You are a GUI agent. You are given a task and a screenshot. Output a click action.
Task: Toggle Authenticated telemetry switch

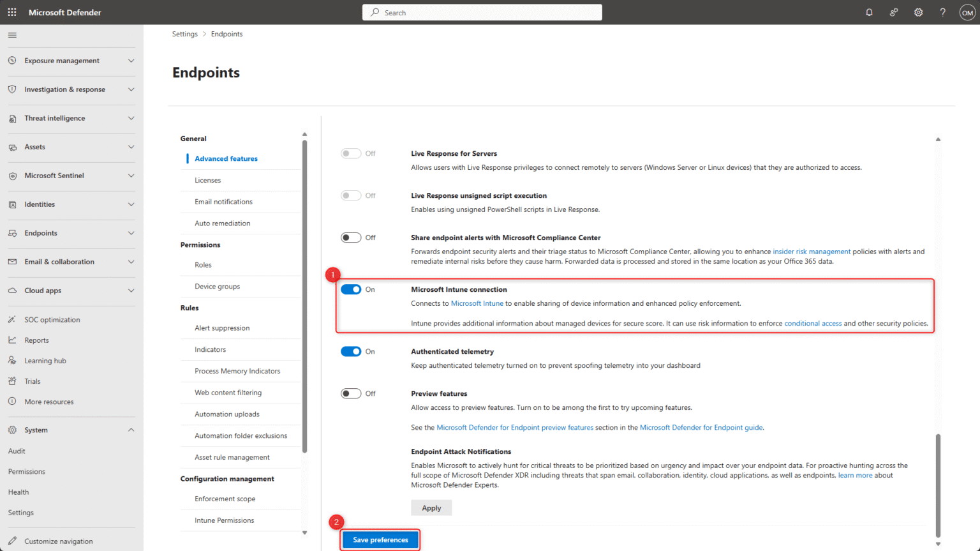pyautogui.click(x=351, y=351)
